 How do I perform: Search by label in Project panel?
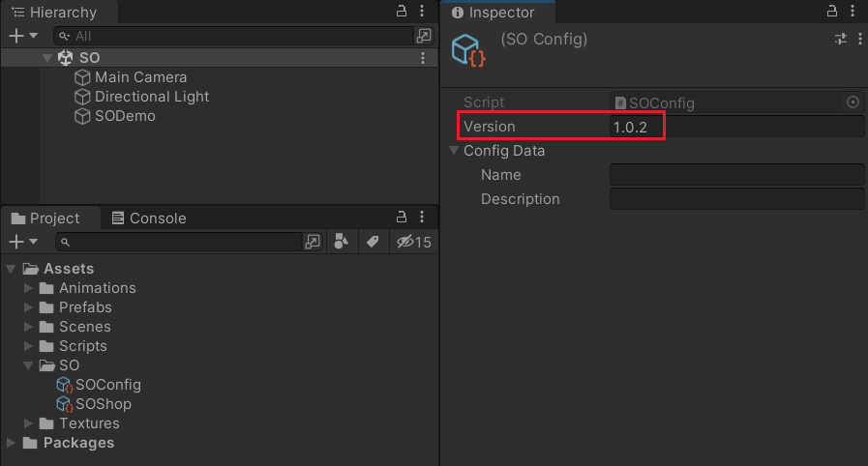[x=373, y=242]
